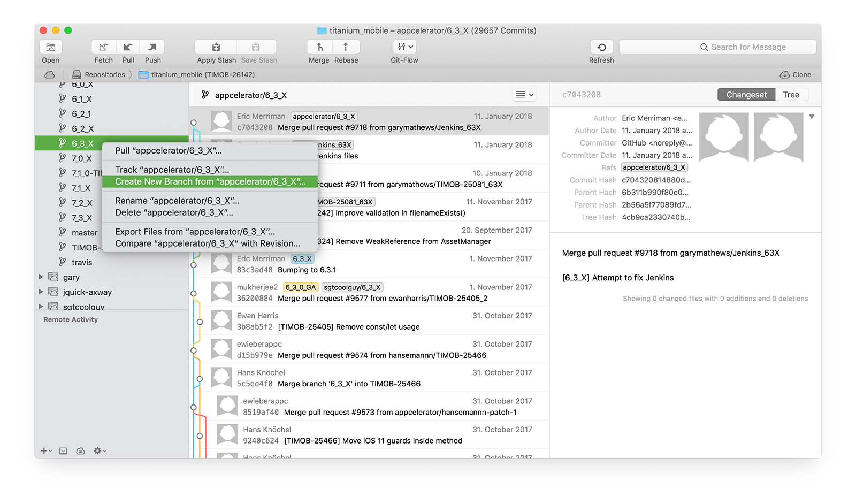
Task: Click the Save Stash icon
Action: tap(256, 47)
